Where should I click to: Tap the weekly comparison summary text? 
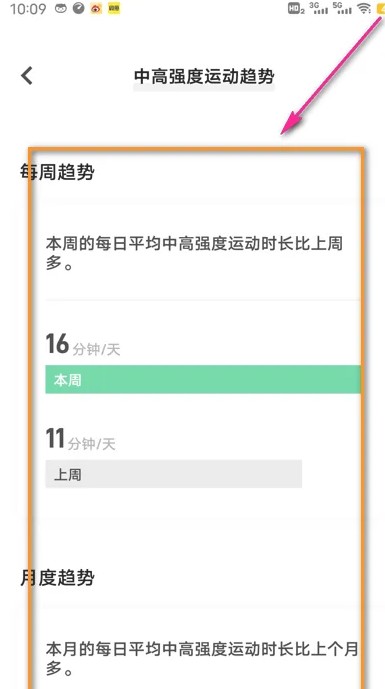coord(194,254)
